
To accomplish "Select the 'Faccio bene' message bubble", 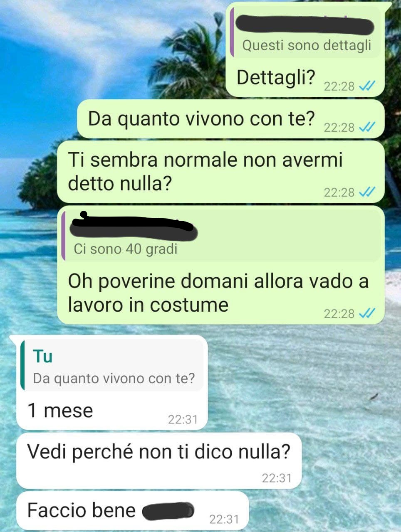I will click(x=132, y=510).
